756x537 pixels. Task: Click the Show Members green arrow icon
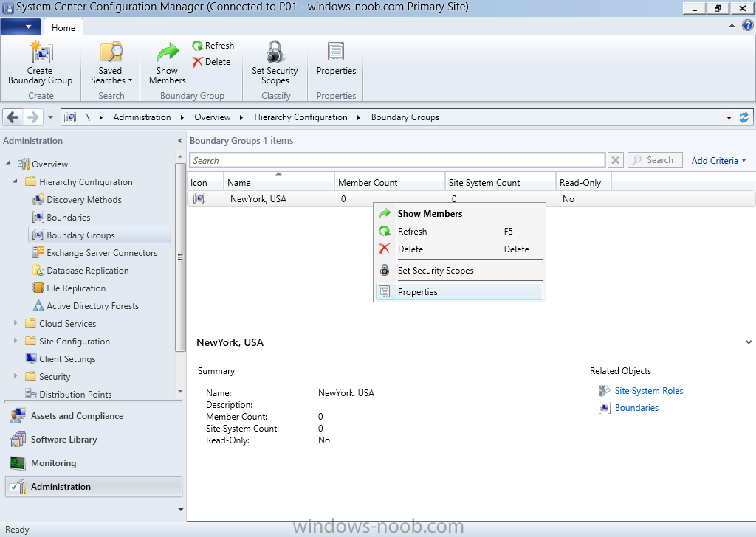168,53
